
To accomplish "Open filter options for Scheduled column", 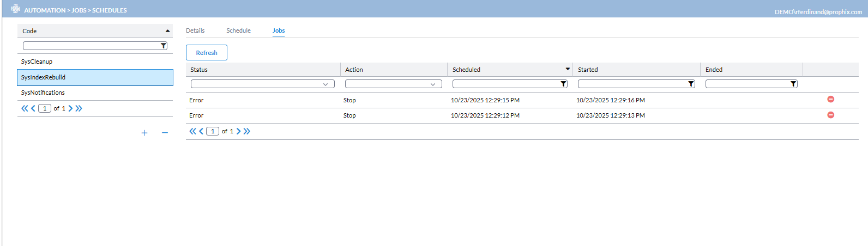I will (563, 84).
